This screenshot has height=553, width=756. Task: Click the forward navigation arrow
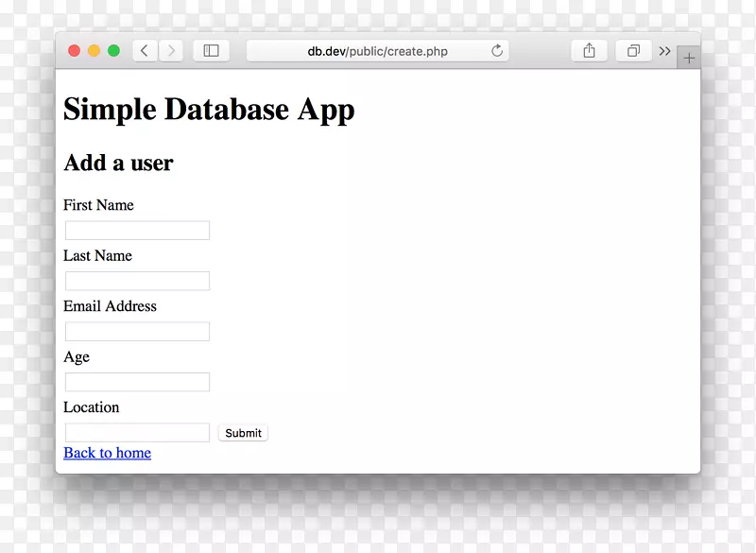[x=171, y=51]
